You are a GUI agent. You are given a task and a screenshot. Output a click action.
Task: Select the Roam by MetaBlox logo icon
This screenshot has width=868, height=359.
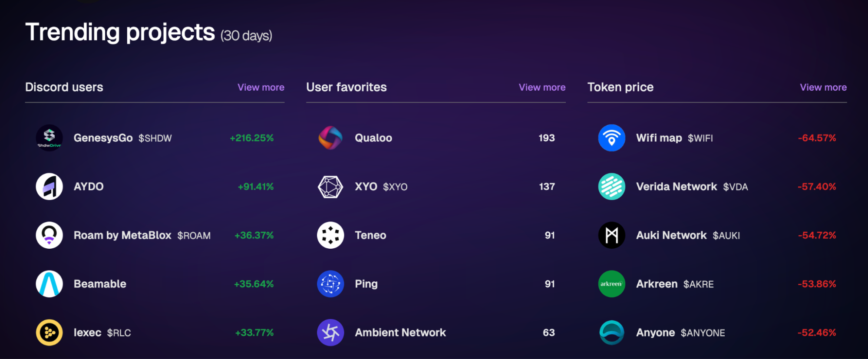pyautogui.click(x=49, y=235)
